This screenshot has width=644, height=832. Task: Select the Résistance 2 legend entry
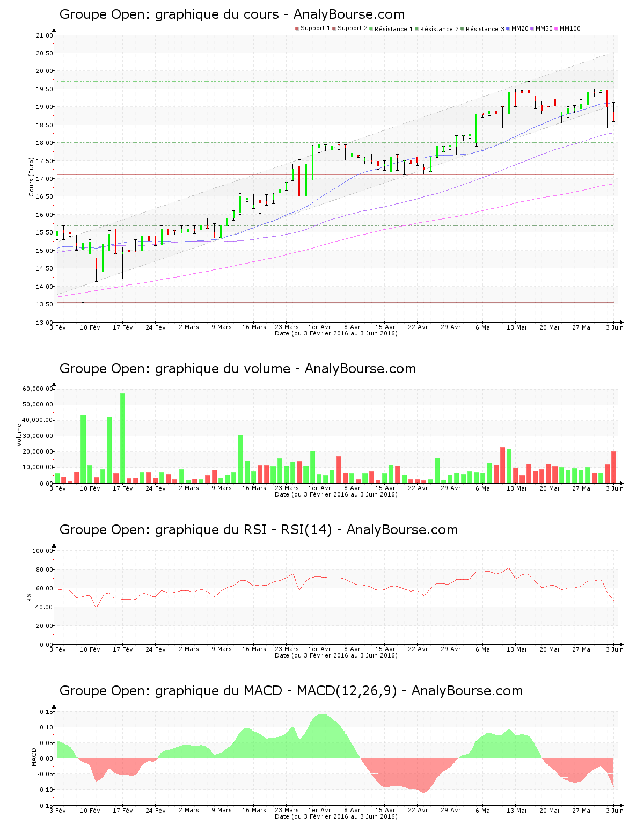click(x=437, y=29)
